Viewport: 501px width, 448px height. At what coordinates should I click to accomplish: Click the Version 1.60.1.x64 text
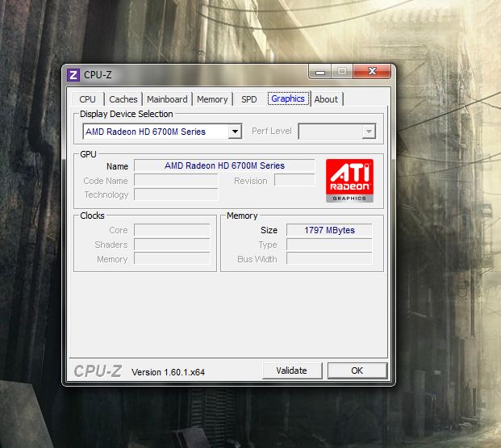(168, 372)
